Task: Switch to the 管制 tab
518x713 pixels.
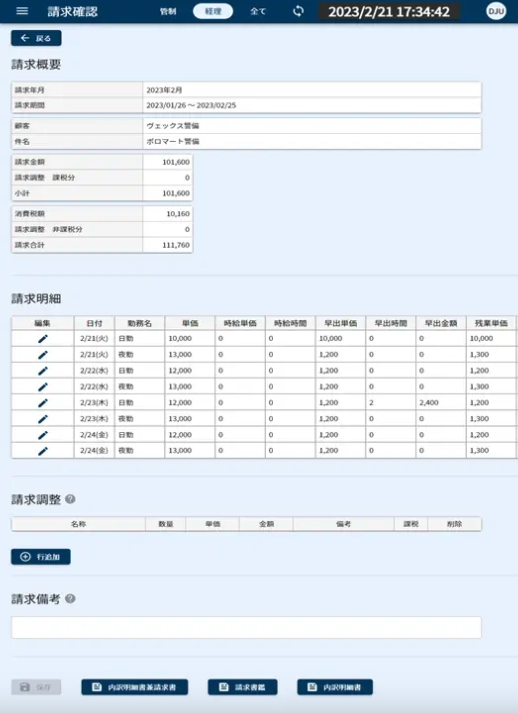Action: pos(168,11)
